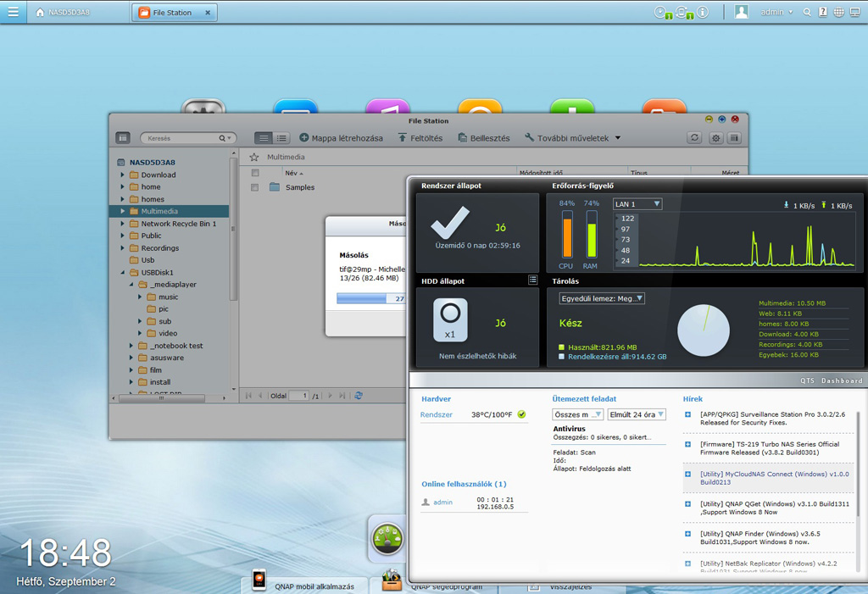Click the Beillesztés paste button
The height and width of the screenshot is (594, 868).
click(484, 138)
